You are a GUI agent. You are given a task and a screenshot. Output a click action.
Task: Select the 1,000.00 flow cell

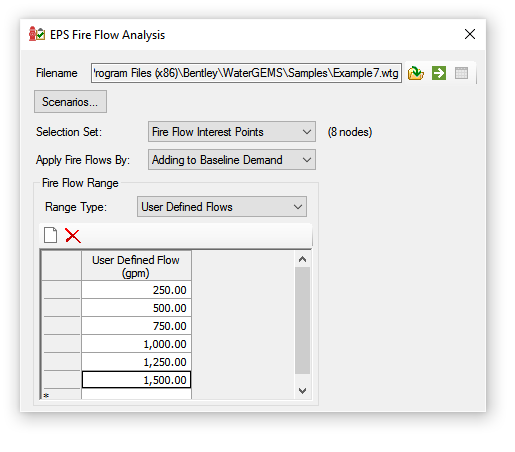pos(136,344)
